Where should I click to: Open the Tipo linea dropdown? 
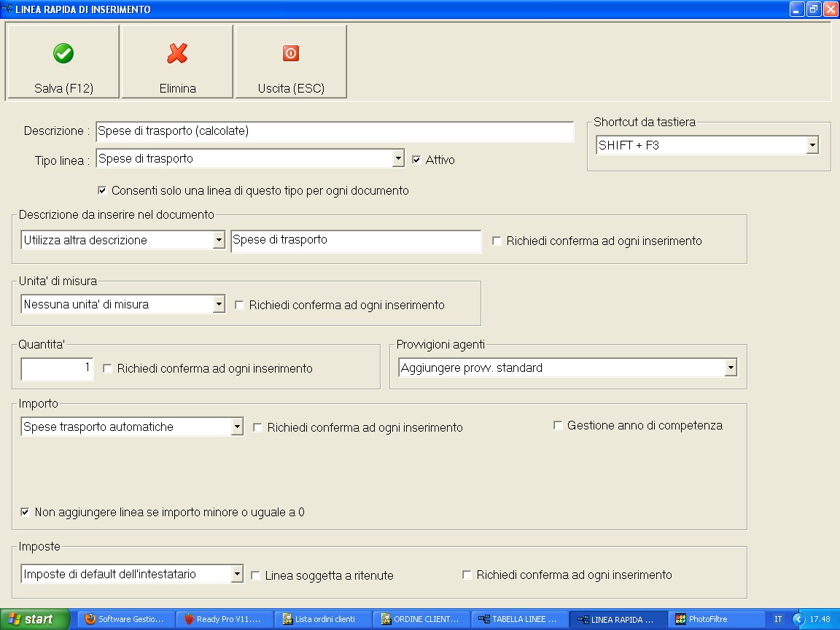coord(398,158)
